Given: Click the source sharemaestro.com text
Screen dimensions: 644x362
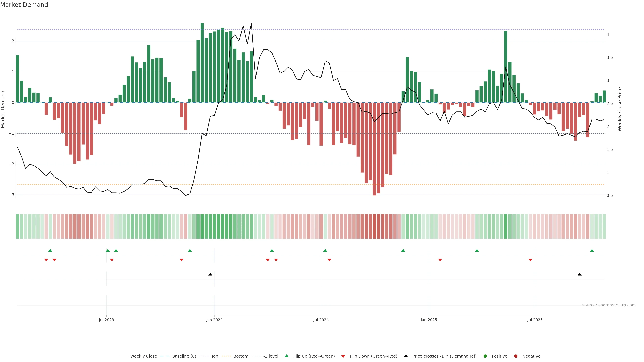Looking at the screenshot, I should tap(609, 305).
